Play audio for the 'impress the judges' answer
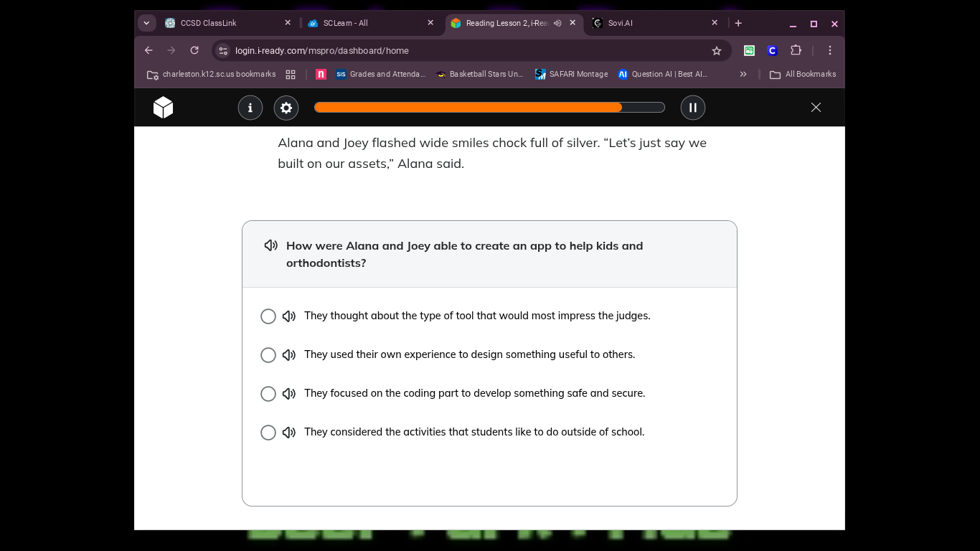The height and width of the screenshot is (551, 980). point(289,316)
